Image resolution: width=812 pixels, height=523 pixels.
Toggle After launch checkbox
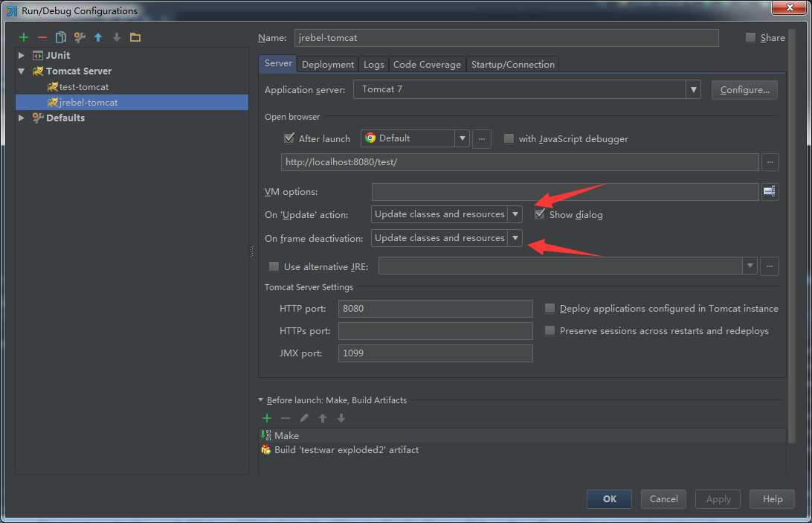click(x=289, y=138)
